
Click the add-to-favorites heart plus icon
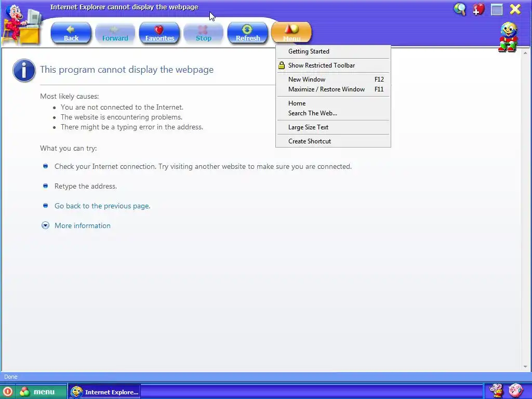(x=478, y=9)
